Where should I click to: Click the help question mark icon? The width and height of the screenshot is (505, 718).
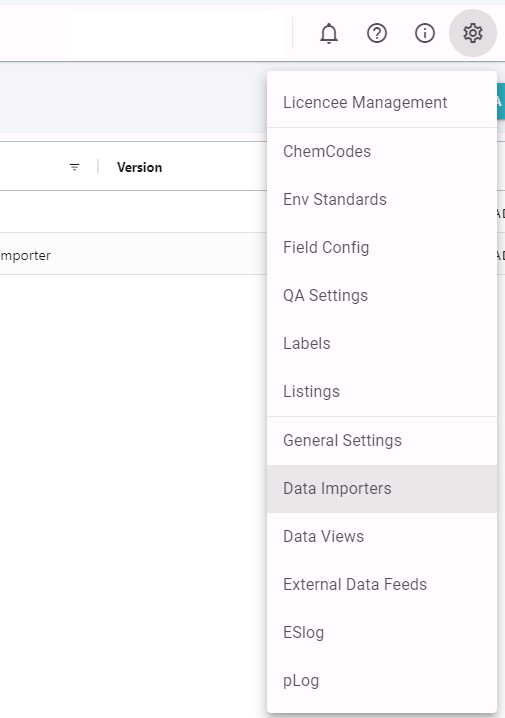pos(377,33)
